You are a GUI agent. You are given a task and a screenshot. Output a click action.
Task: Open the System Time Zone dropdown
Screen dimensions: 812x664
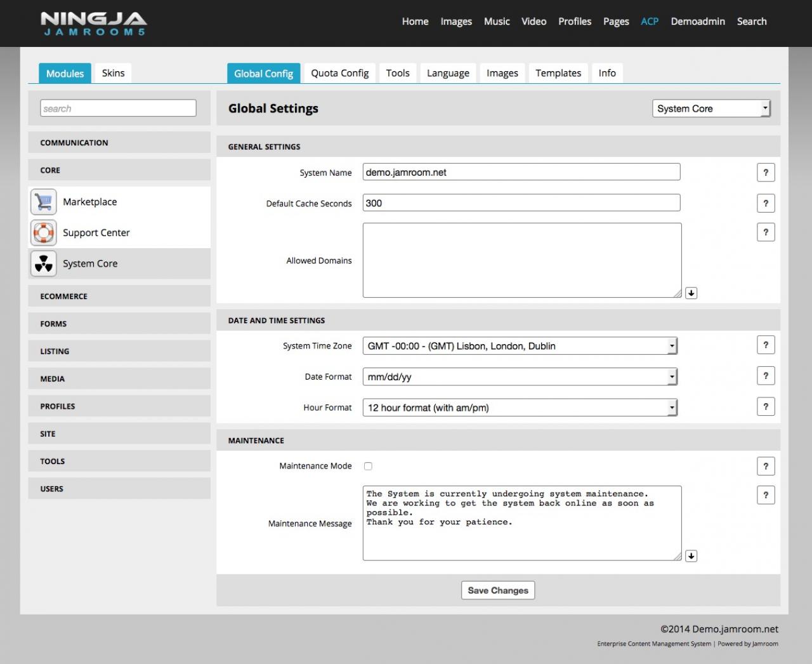[x=520, y=346]
